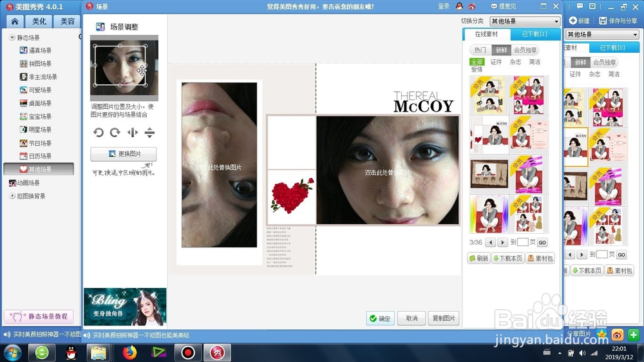The image size is (644, 362).
Task: Open 素材包 in scene dialog
Action: [x=540, y=258]
